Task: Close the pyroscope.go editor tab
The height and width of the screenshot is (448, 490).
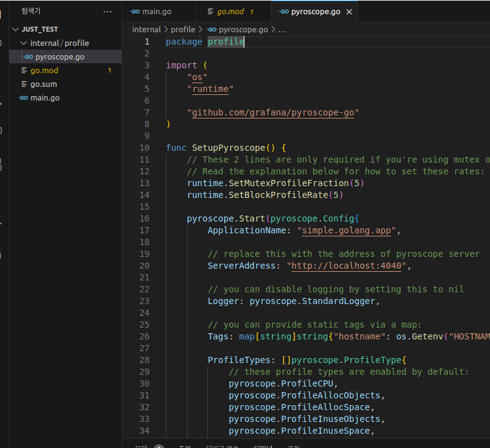Action: pyautogui.click(x=349, y=12)
